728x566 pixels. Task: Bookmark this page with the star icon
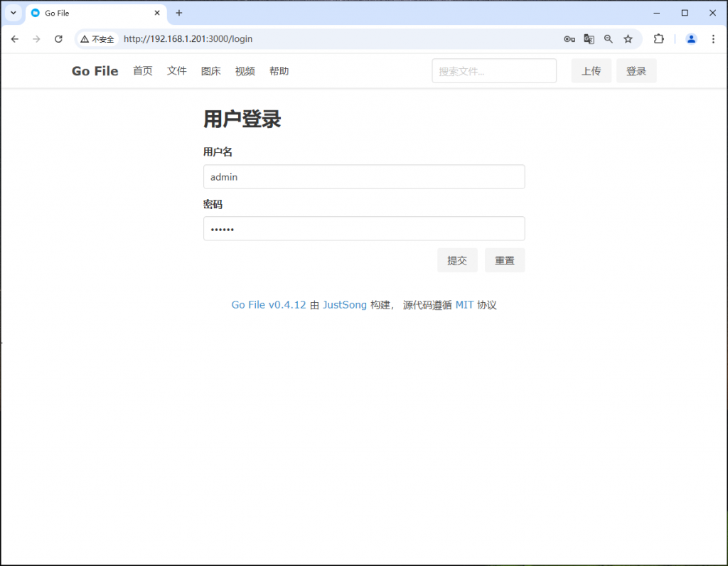click(628, 39)
